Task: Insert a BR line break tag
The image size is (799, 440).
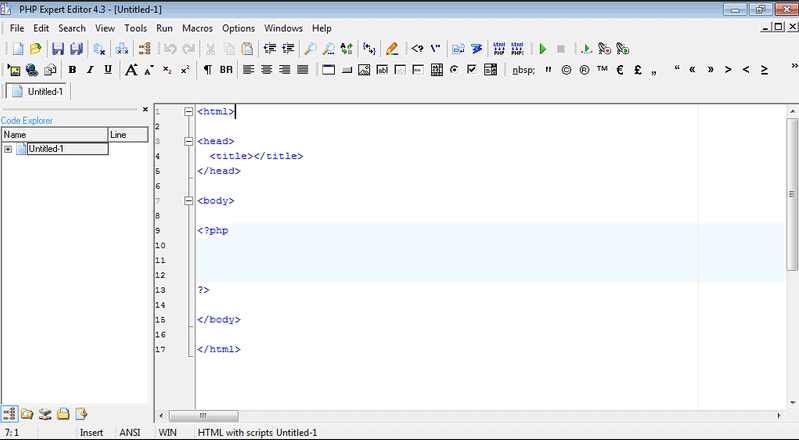Action: pyautogui.click(x=226, y=70)
